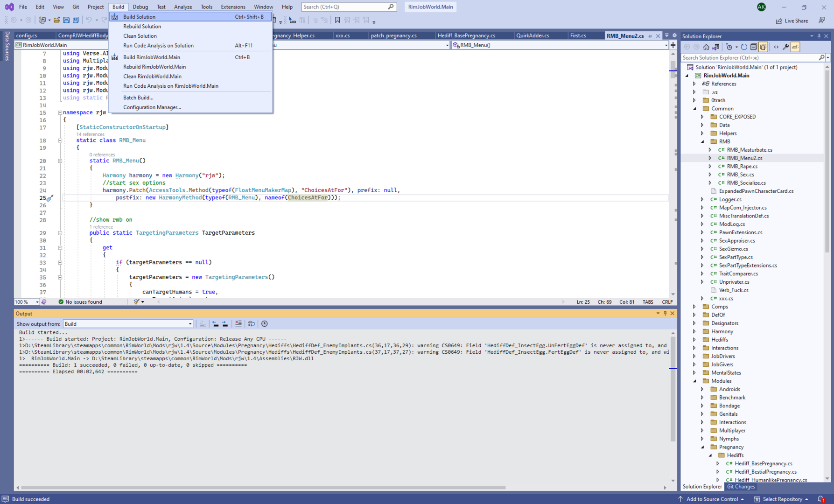Click the Save file toolbar icon
Screen dimensions: 834x504
66,20
